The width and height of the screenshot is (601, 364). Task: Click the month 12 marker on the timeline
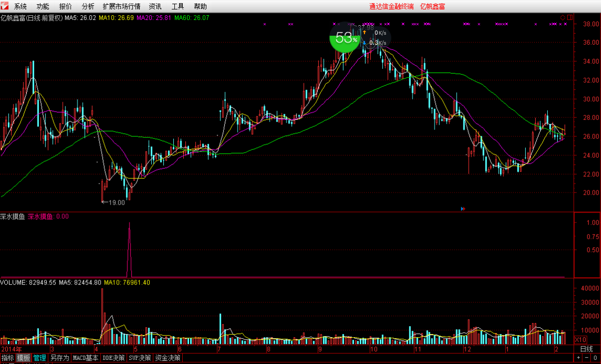467,349
